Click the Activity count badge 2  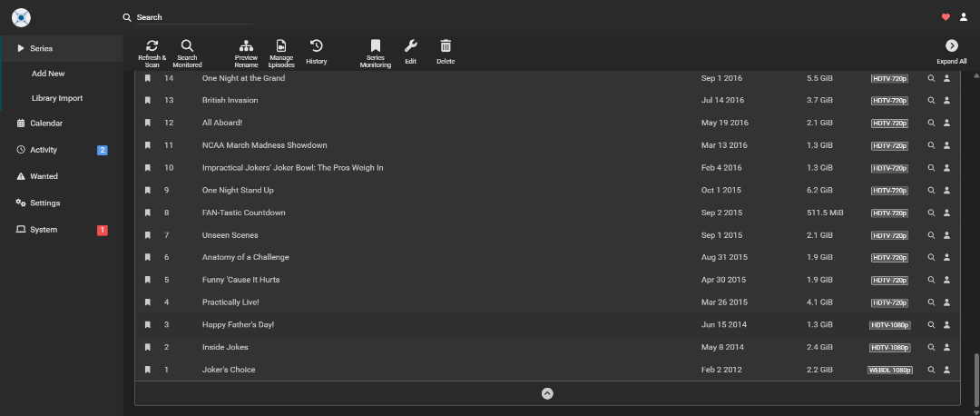(x=103, y=150)
